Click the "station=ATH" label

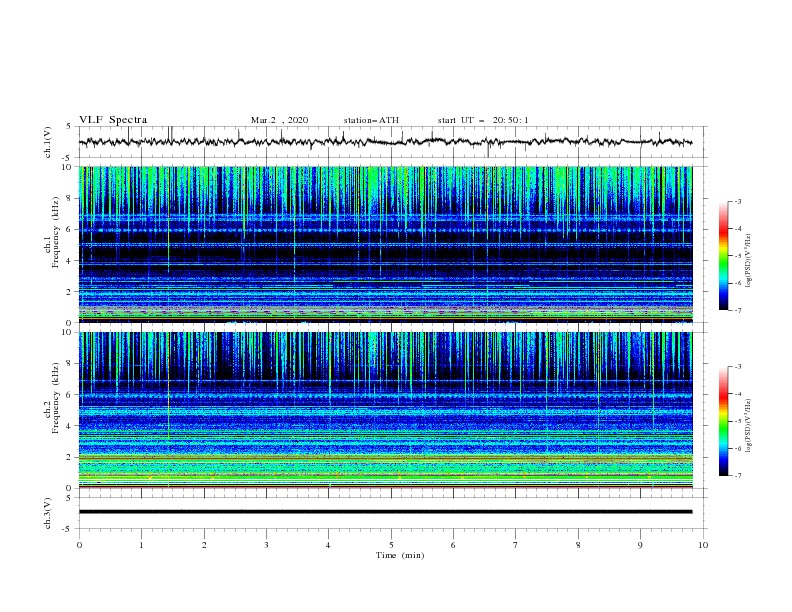(371, 120)
